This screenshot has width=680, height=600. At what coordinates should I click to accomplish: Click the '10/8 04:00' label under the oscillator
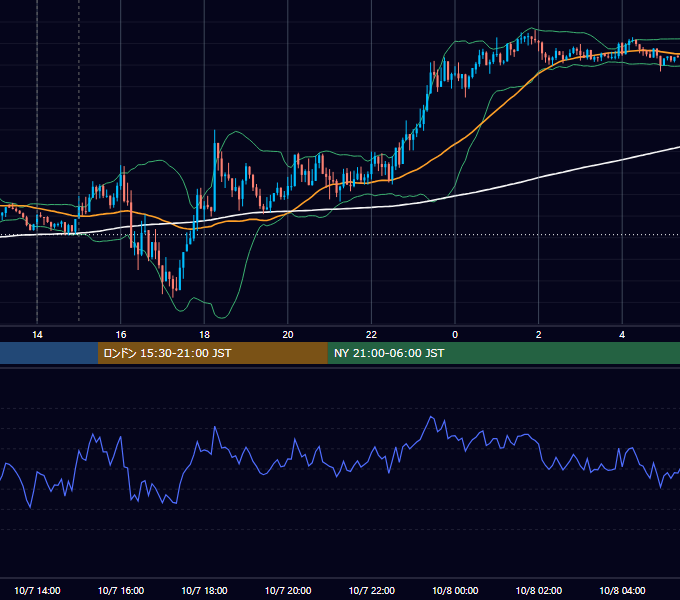622,590
